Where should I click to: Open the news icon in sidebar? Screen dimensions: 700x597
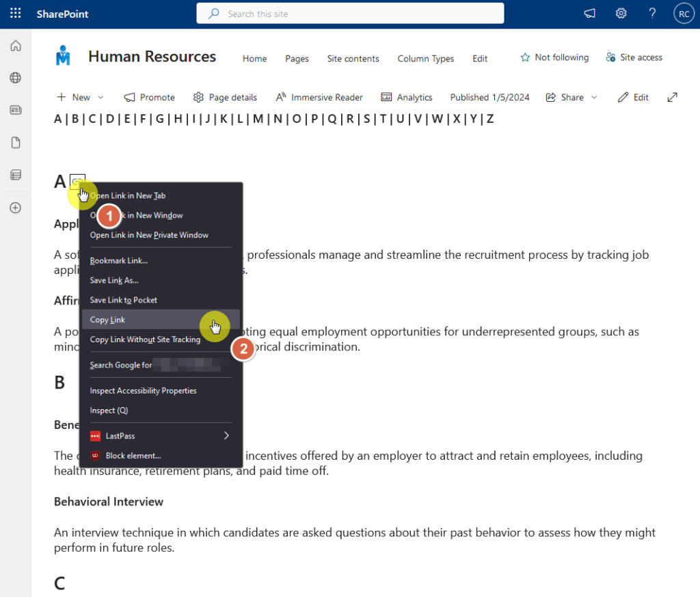(x=16, y=110)
